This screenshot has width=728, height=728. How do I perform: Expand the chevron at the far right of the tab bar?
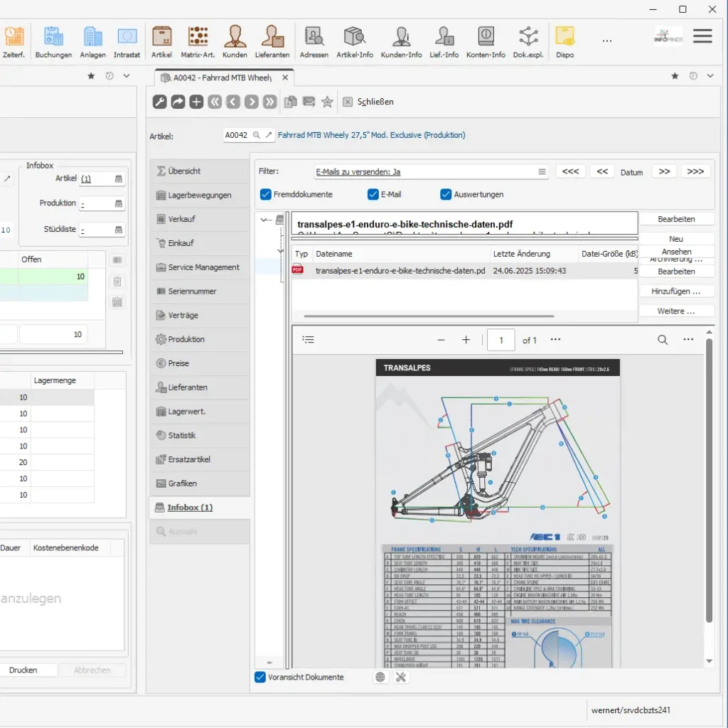pos(710,75)
